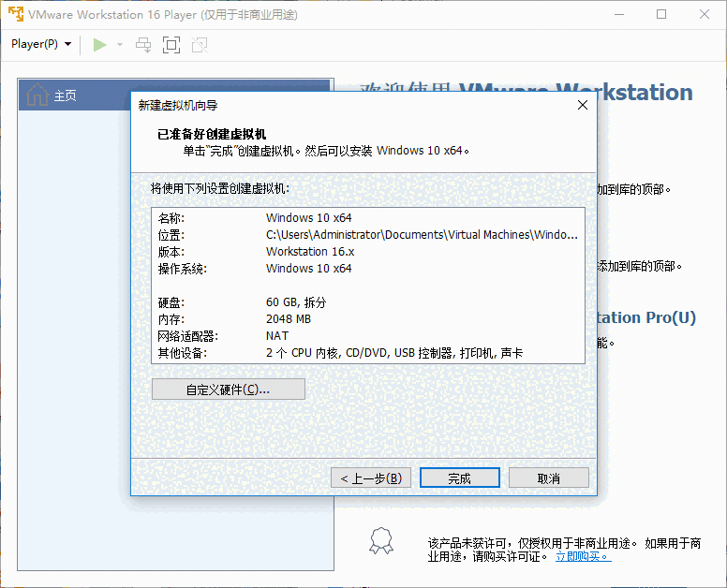Expand the power options dropdown arrow
727x588 pixels.
[x=120, y=45]
